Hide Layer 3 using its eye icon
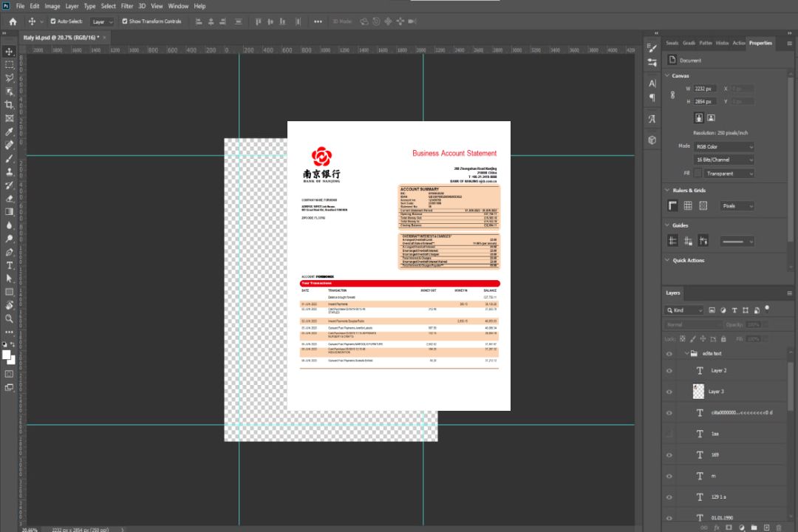Screen dimensions: 798x532 (x=669, y=392)
